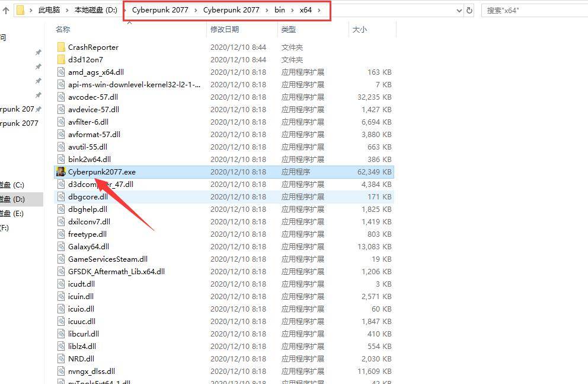The width and height of the screenshot is (588, 384).
Task: Select freetype.dll file icon
Action: tap(61, 234)
